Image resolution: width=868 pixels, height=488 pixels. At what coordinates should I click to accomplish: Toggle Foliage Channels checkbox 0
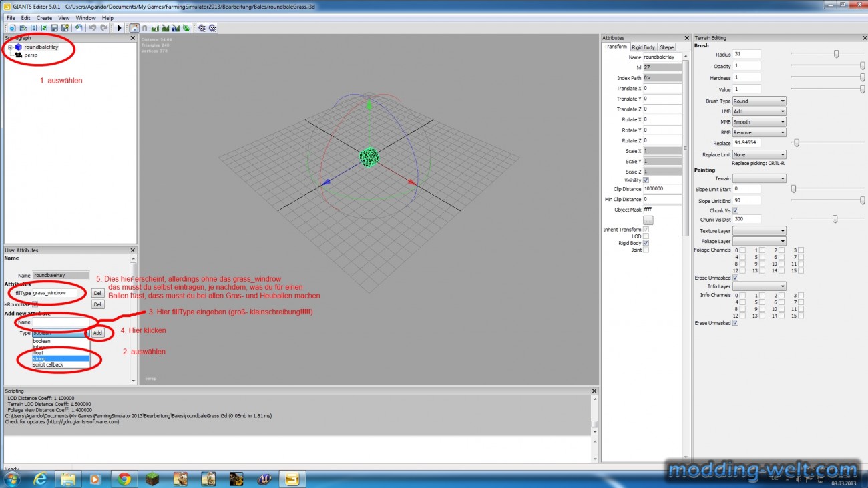742,250
